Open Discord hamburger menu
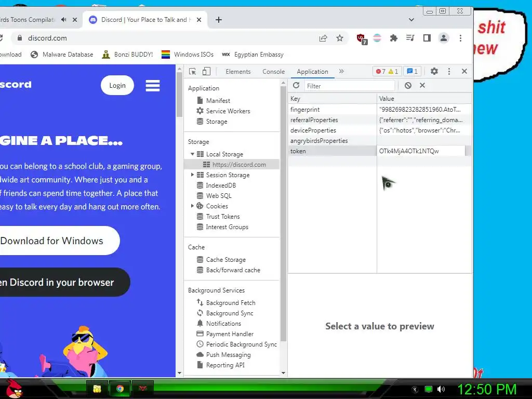 click(x=153, y=86)
